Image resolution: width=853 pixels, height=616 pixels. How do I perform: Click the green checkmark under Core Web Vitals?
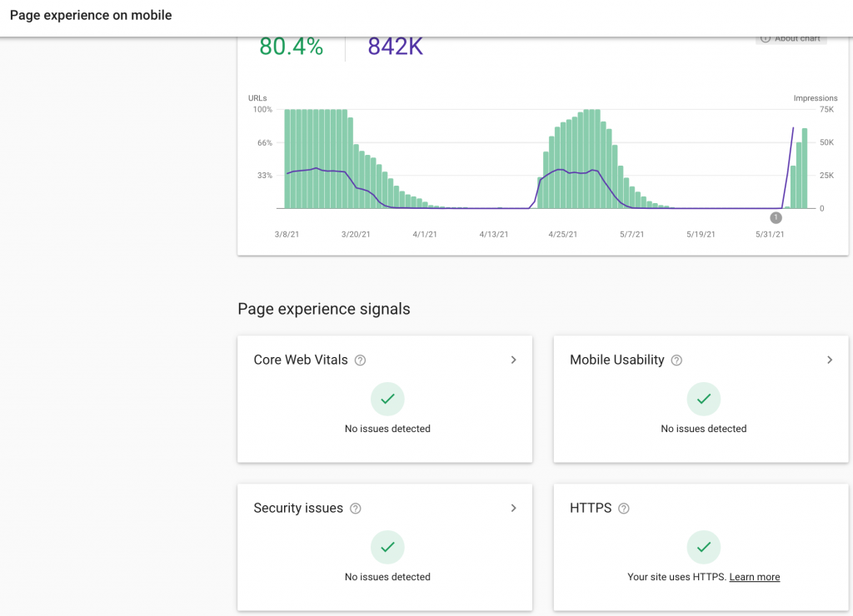point(387,400)
